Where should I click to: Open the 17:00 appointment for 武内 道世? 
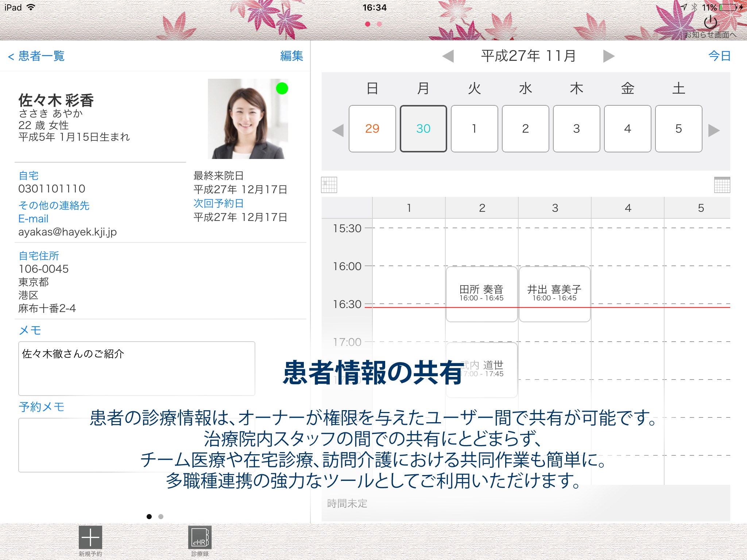(481, 370)
